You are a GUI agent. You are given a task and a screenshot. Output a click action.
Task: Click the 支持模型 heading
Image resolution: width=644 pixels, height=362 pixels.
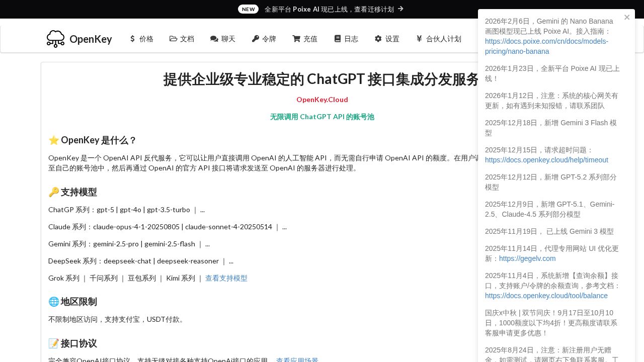tap(72, 192)
